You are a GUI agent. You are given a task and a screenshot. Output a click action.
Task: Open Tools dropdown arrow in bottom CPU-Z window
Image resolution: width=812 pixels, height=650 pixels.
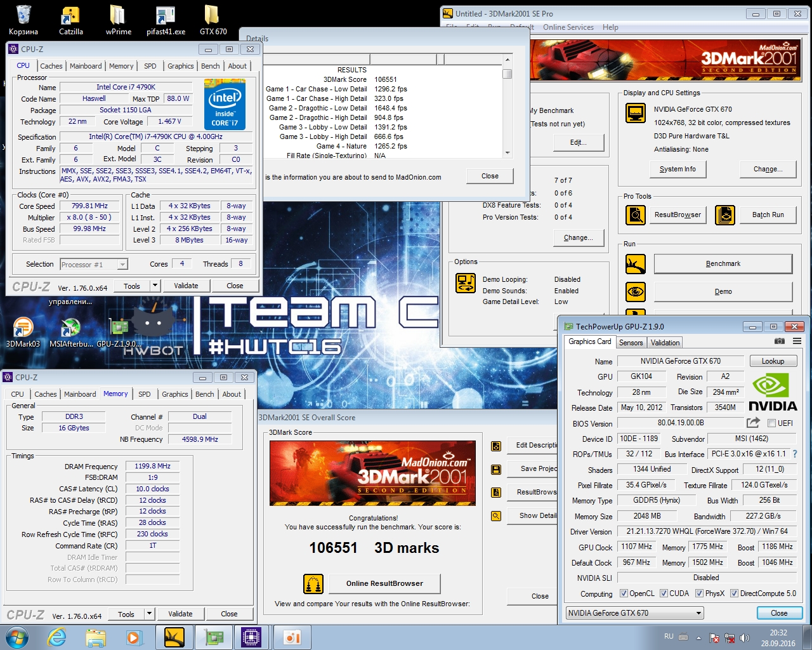[149, 614]
